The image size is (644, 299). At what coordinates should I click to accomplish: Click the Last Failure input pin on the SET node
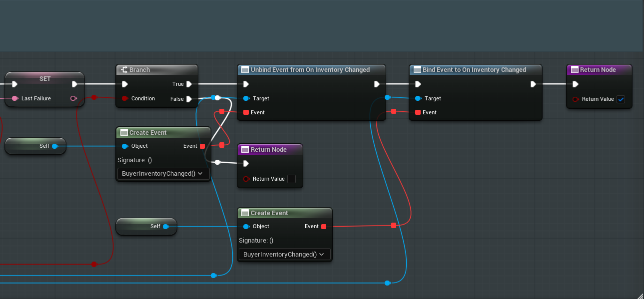tap(15, 98)
